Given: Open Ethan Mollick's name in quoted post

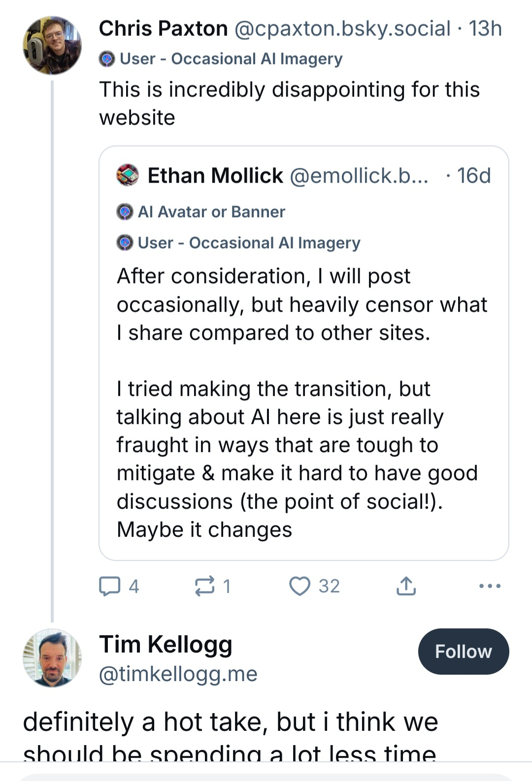Looking at the screenshot, I should pyautogui.click(x=215, y=175).
